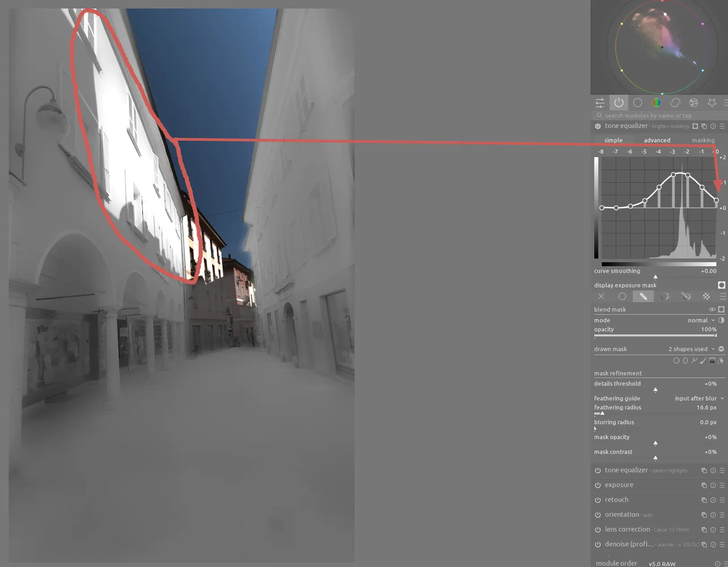The width and height of the screenshot is (728, 567).
Task: Create new instance of retouch module
Action: 704,500
